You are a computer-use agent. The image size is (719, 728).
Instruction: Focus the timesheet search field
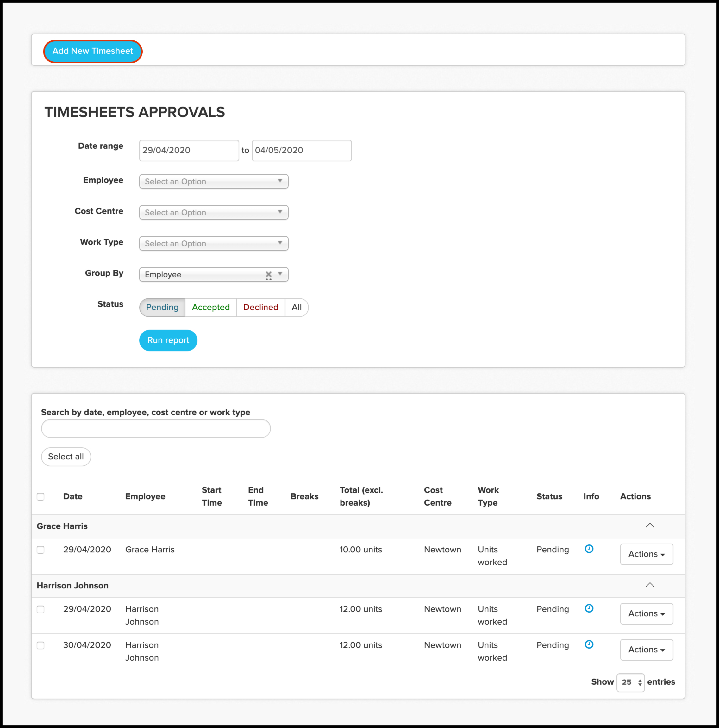(x=156, y=428)
